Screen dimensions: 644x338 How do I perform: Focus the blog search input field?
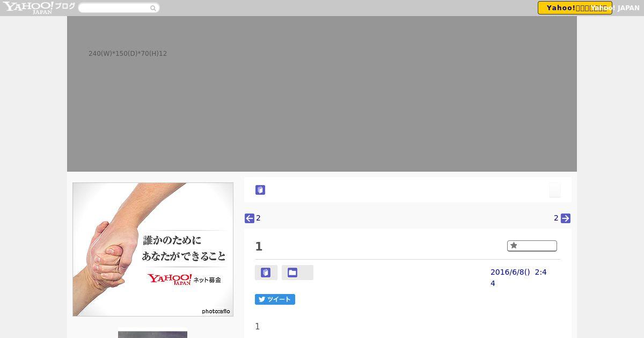[x=114, y=8]
